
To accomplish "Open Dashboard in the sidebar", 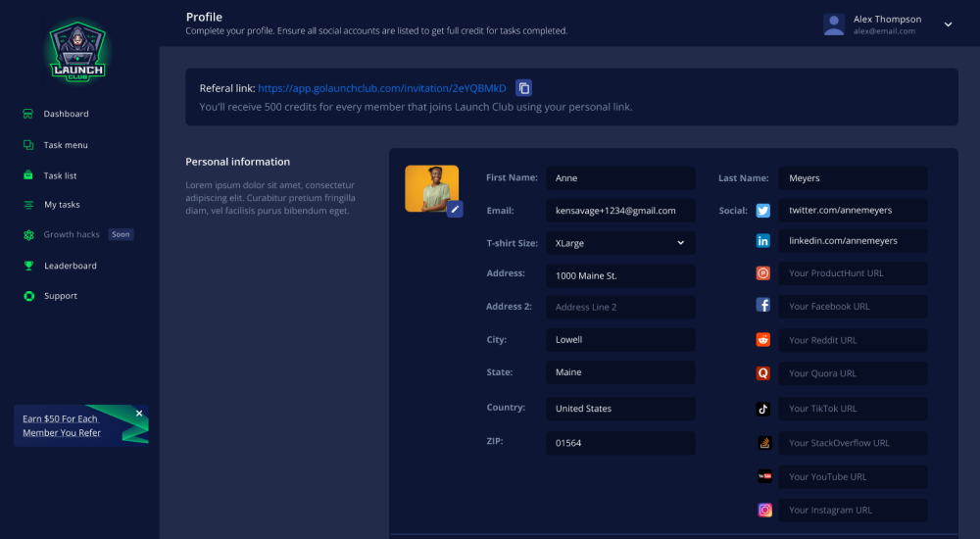I will click(66, 114).
